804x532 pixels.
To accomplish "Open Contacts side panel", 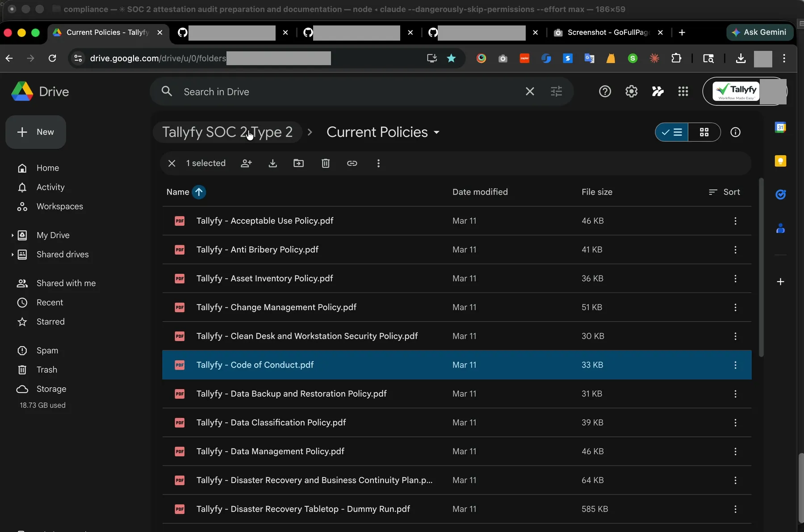I will point(780,229).
